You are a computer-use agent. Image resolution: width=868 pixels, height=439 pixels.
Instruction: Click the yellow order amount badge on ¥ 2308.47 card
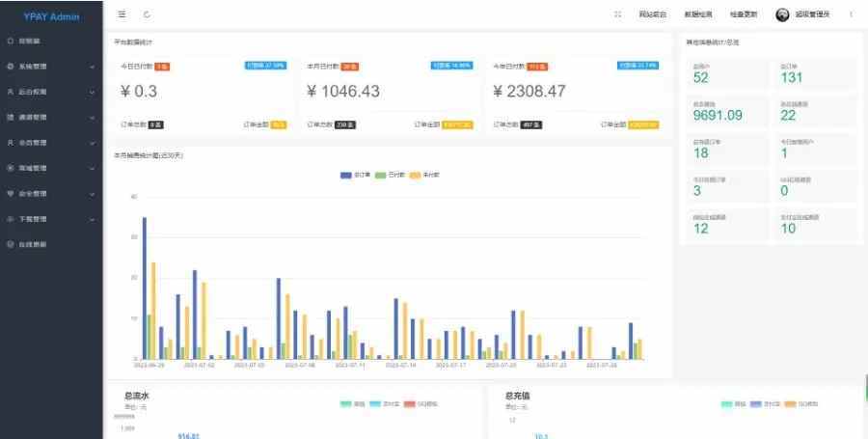coord(643,125)
